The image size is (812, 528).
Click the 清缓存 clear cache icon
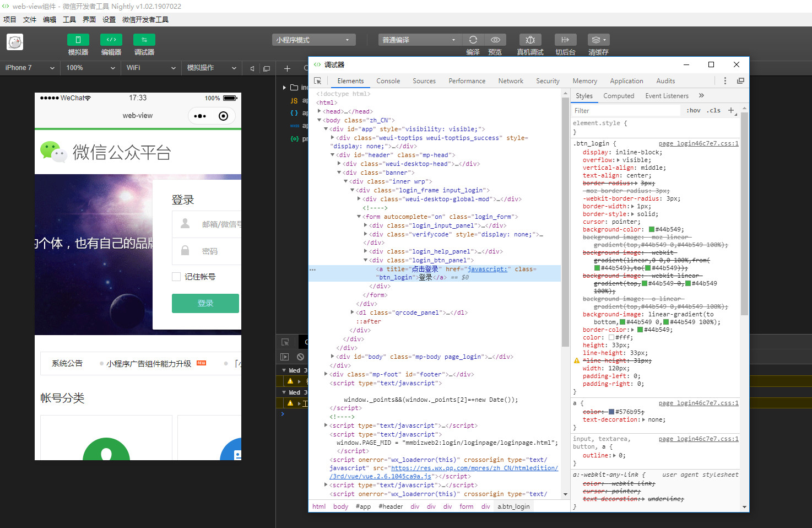coord(598,40)
